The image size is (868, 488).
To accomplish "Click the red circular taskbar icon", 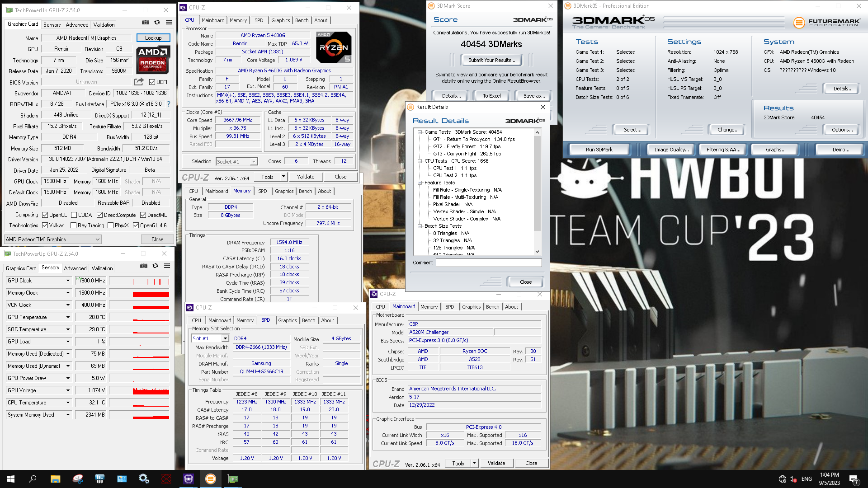I will [x=166, y=479].
